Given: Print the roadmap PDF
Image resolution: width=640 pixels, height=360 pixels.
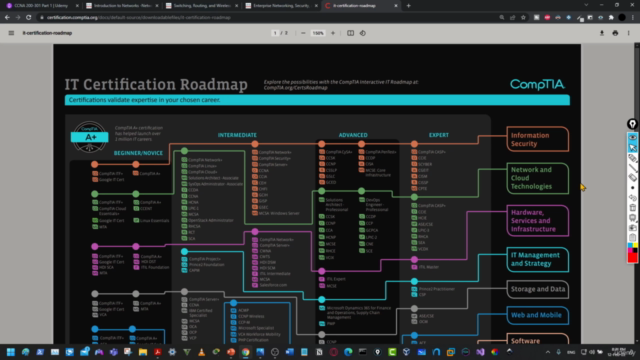Looking at the screenshot, I should tap(615, 33).
